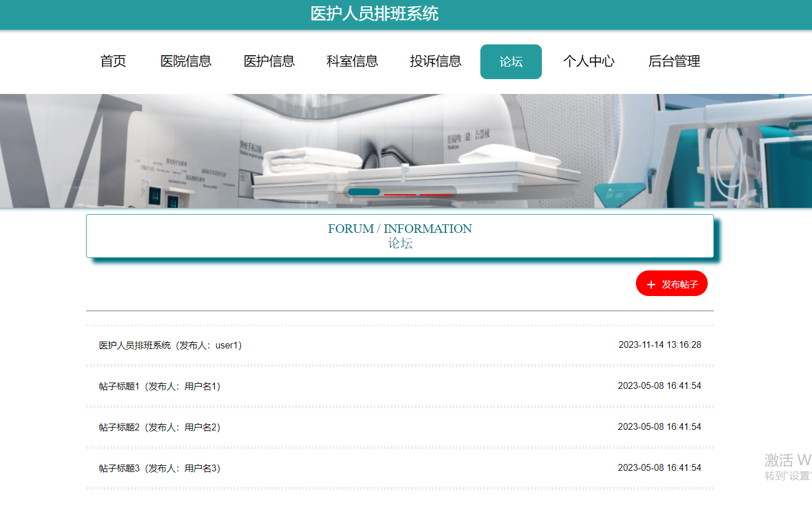This screenshot has width=812, height=505.
Task: Click the red 发布帖子 button
Action: (x=672, y=284)
